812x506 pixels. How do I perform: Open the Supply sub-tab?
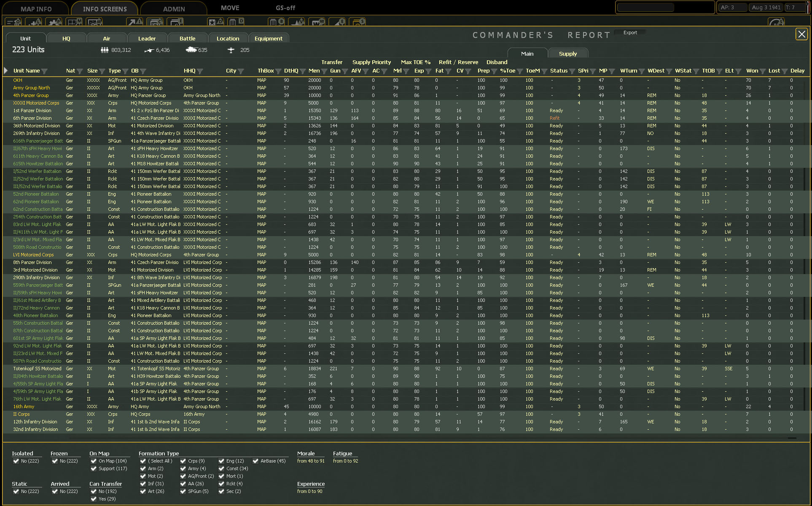click(x=567, y=54)
